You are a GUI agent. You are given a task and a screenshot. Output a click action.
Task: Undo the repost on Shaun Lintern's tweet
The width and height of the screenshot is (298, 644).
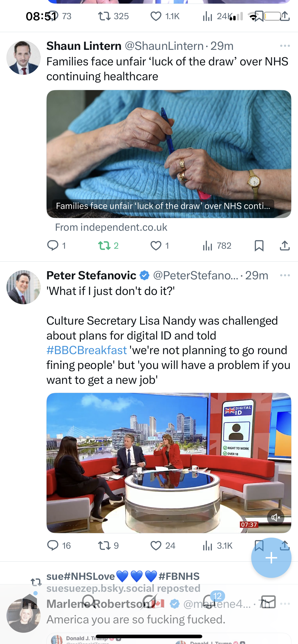click(104, 246)
